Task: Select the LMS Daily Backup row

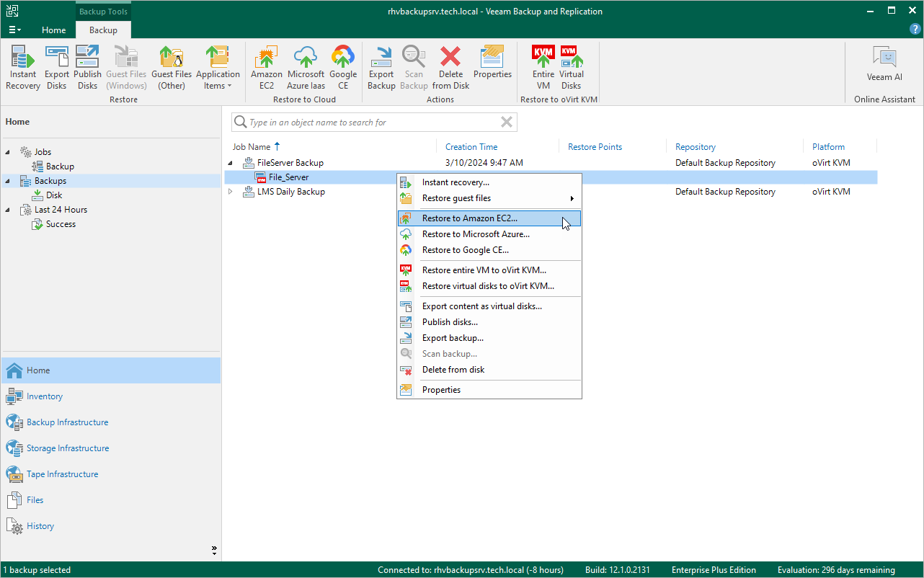Action: point(551,192)
